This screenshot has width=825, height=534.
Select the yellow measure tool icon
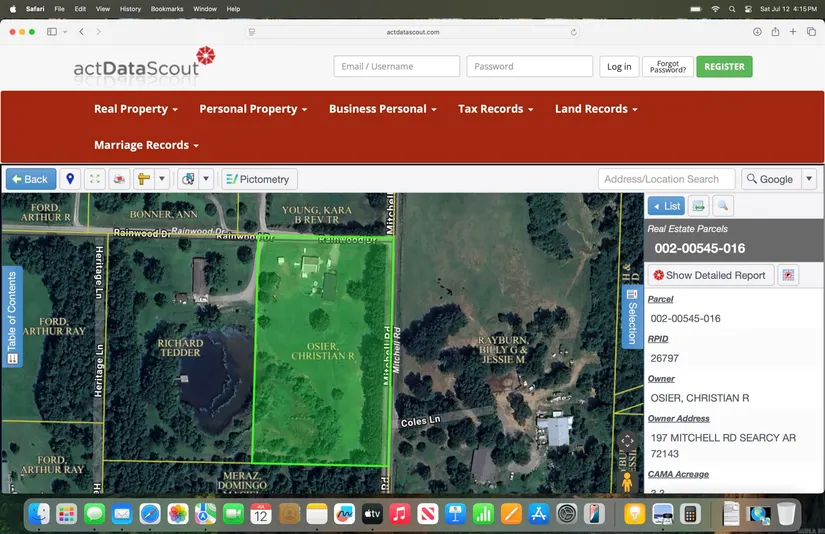pyautogui.click(x=143, y=179)
